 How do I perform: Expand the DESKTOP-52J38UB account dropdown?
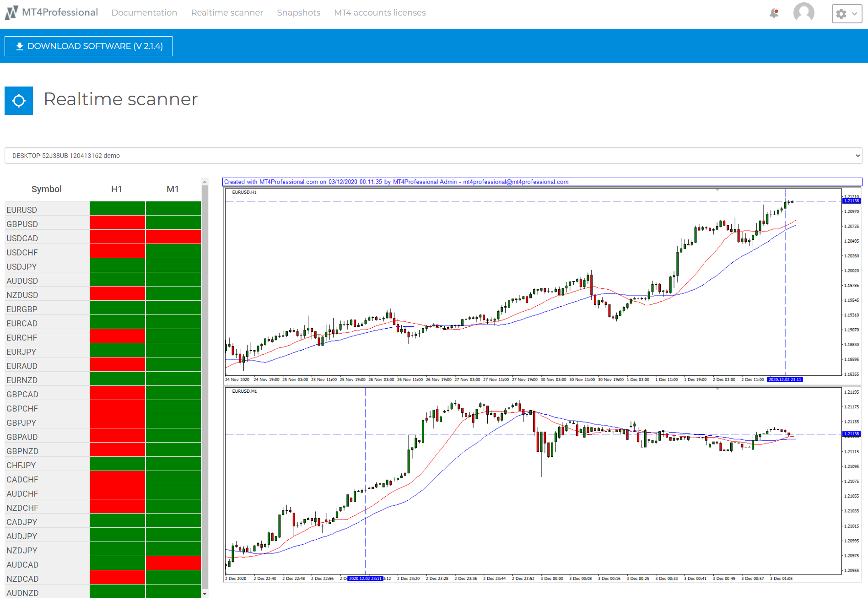pyautogui.click(x=433, y=156)
